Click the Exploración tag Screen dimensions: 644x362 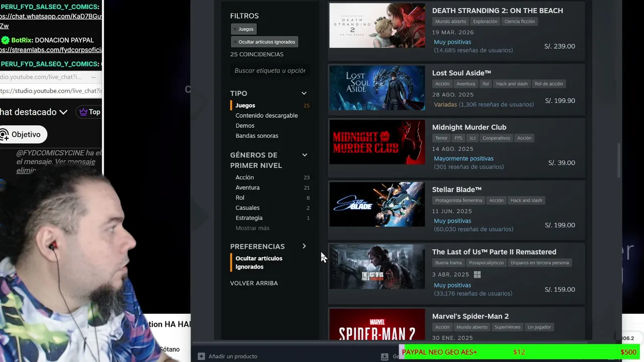pos(485,22)
